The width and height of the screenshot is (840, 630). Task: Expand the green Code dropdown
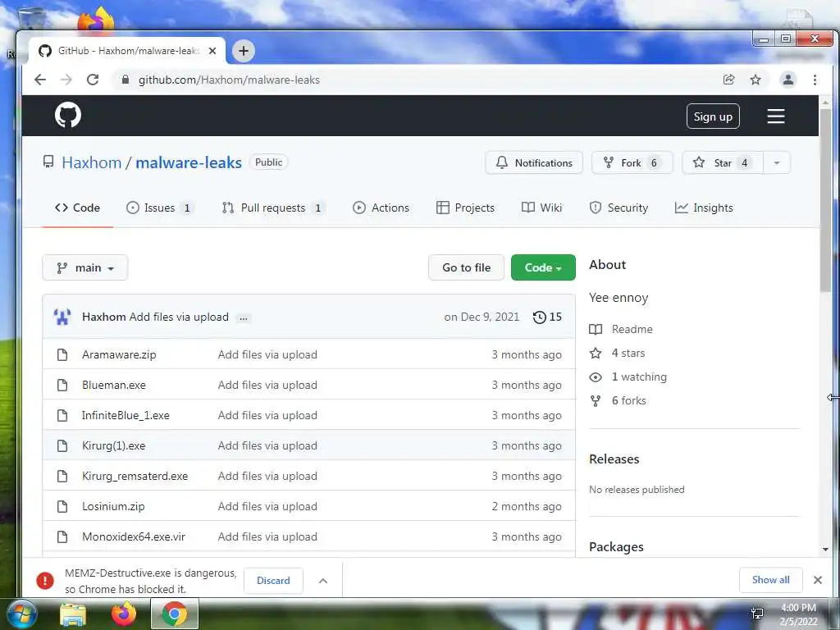click(x=543, y=267)
